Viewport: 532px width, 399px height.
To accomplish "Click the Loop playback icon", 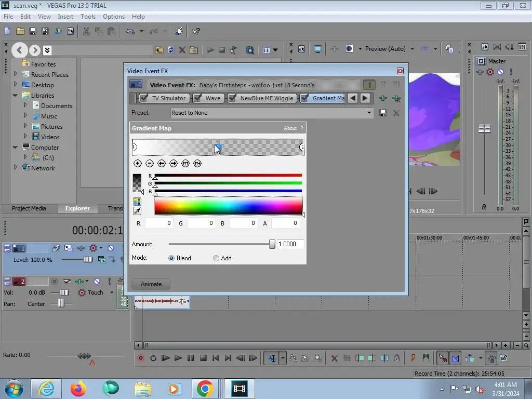I will pyautogui.click(x=153, y=358).
